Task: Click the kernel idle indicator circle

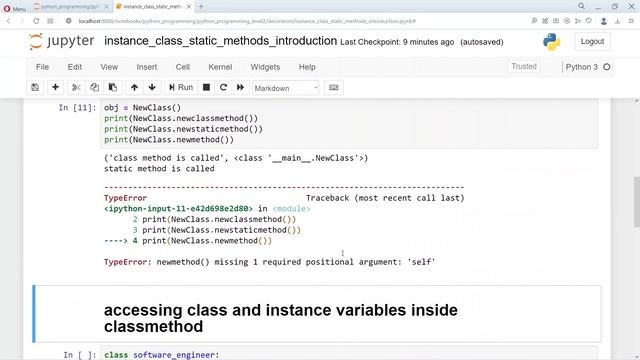Action: (607, 67)
